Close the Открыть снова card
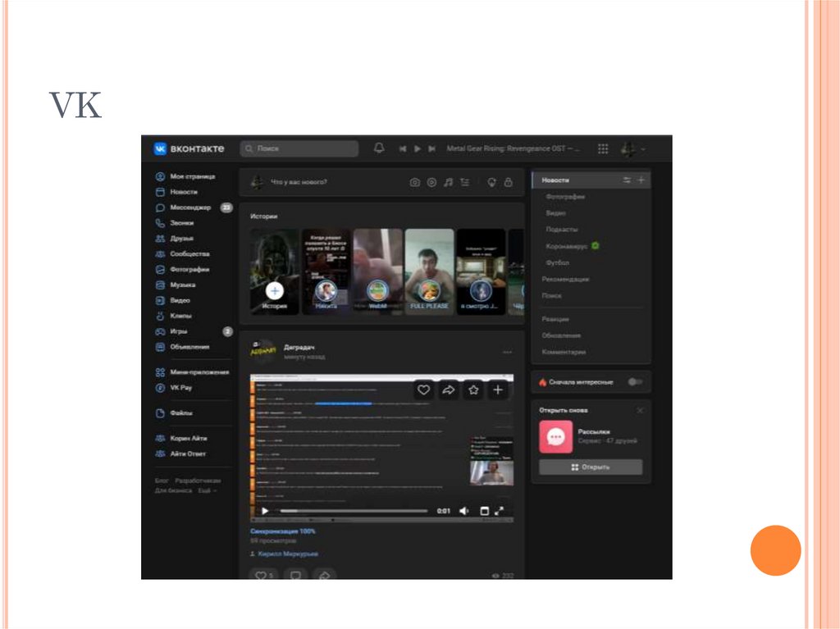The image size is (840, 629). click(640, 410)
